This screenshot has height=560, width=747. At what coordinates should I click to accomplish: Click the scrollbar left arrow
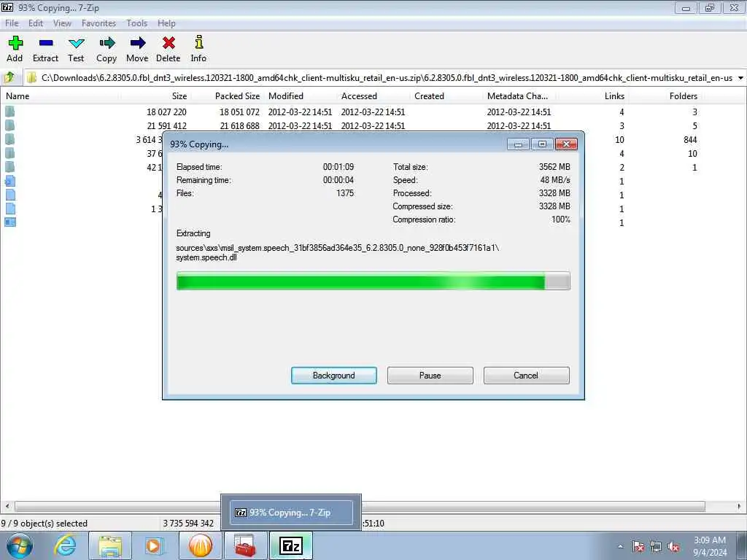pos(7,506)
